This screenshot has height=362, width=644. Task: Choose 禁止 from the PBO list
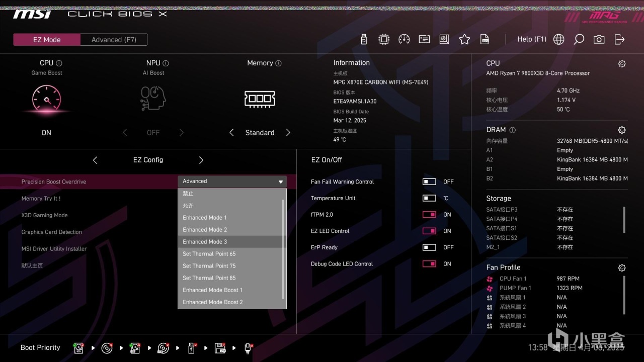point(230,194)
